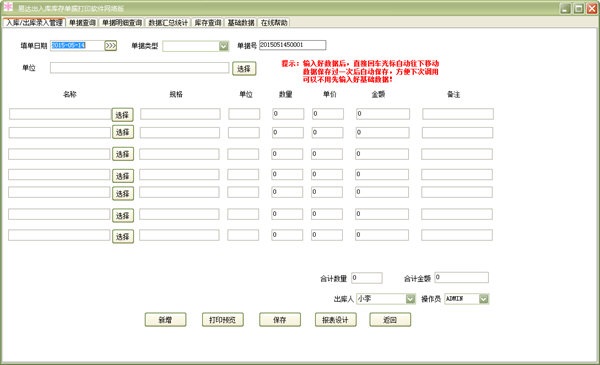Click the first row 数量 field
The height and width of the screenshot is (365, 600).
[x=288, y=114]
